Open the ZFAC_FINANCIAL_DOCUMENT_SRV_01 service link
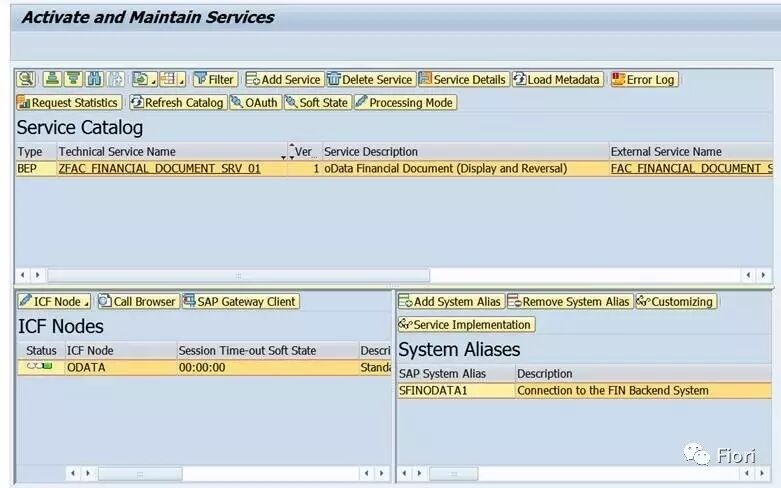781x488 pixels. pyautogui.click(x=159, y=168)
